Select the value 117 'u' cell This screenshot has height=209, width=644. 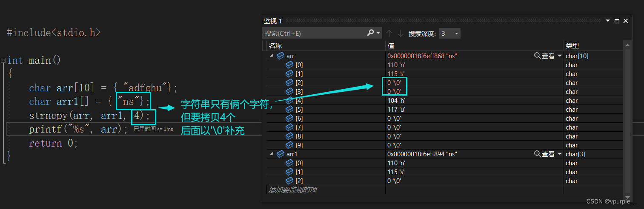tap(475, 109)
